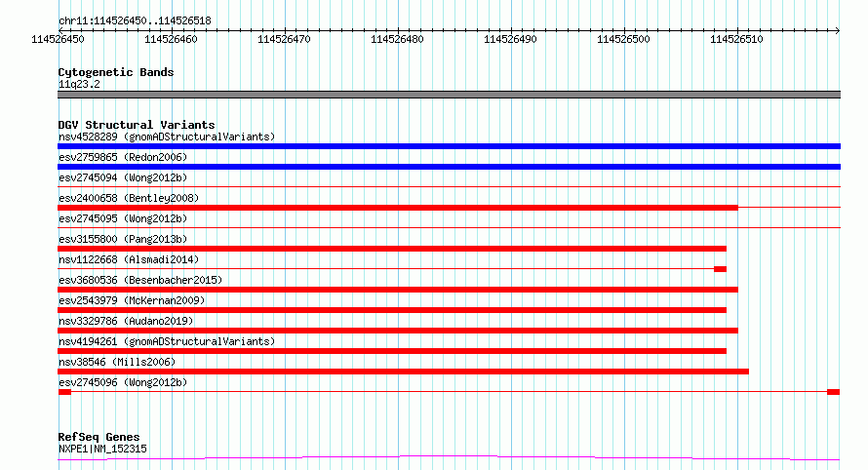Click the left red block of esv2745096
This screenshot has width=868, height=470.
click(x=64, y=392)
